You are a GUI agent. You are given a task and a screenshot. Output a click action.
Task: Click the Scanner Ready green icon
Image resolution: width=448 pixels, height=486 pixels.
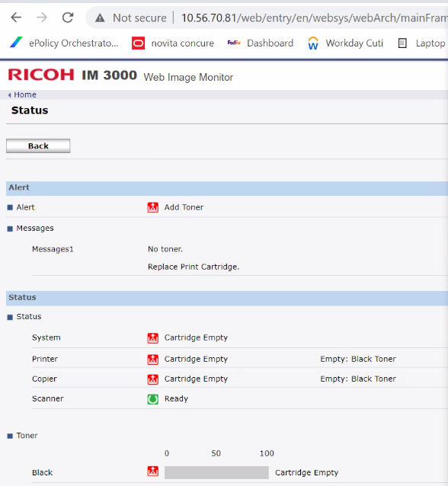pos(153,399)
